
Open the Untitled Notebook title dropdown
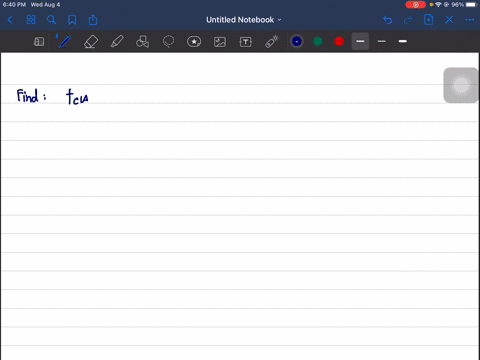tap(243, 20)
